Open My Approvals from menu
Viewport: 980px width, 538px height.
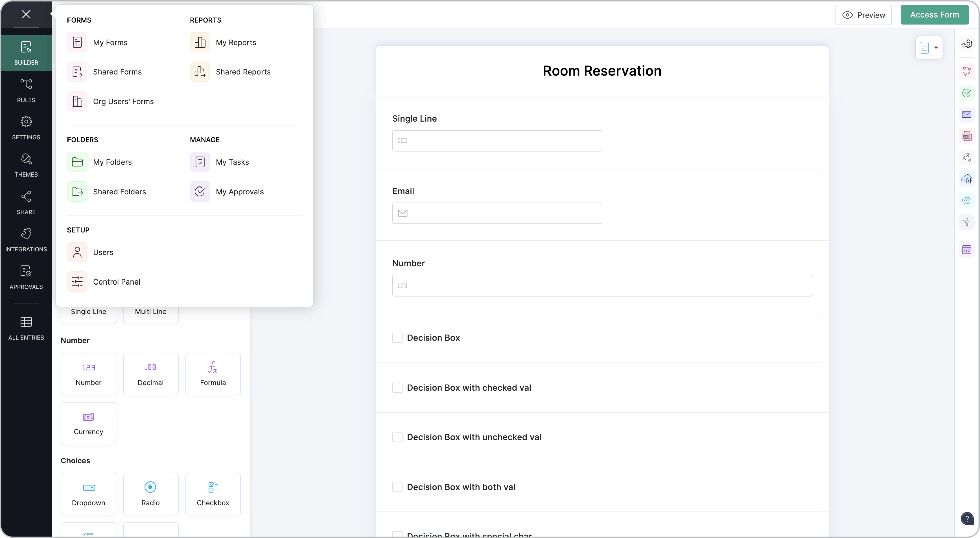coord(239,192)
